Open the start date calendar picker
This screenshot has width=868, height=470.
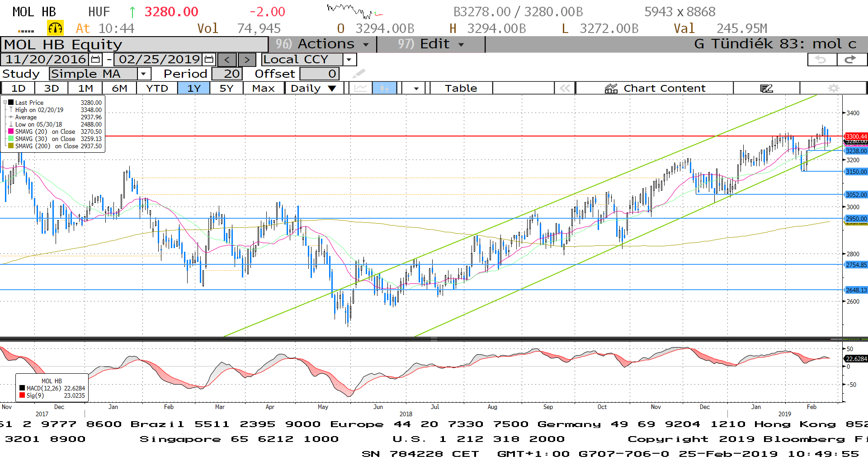click(x=95, y=59)
